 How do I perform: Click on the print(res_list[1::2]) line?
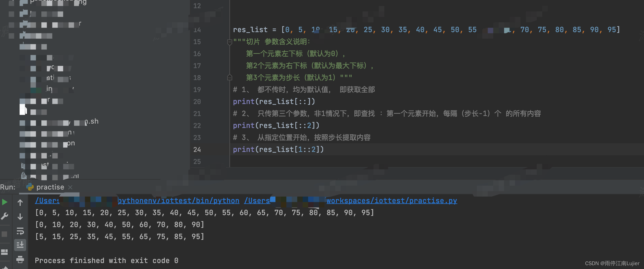coord(278,149)
